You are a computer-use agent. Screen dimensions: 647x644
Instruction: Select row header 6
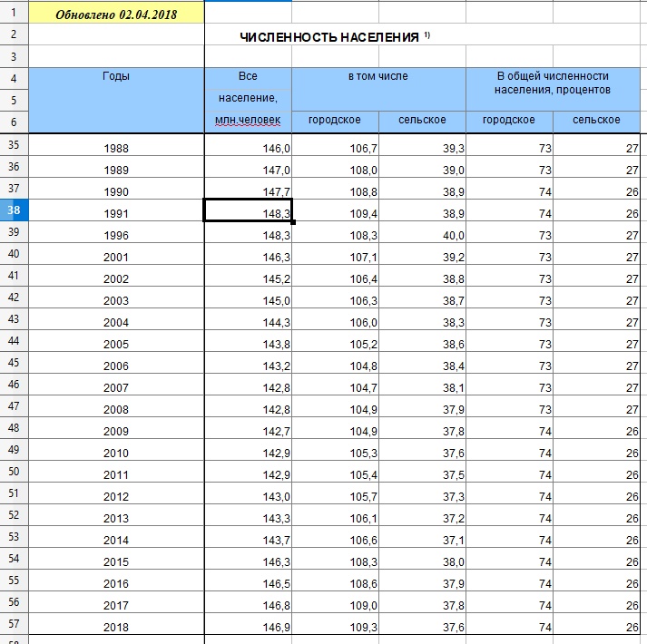click(14, 122)
